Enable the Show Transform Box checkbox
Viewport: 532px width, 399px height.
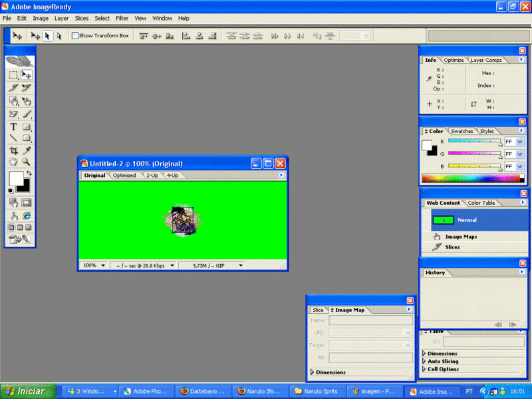tap(75, 35)
